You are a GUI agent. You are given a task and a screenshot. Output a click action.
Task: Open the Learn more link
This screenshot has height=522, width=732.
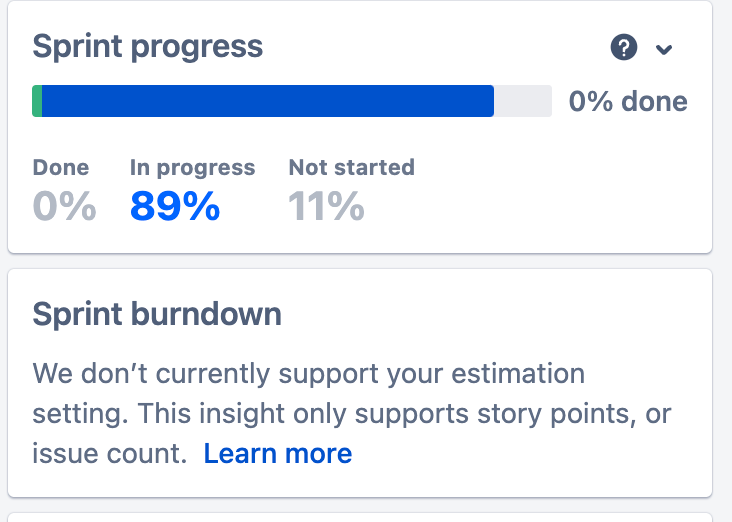coord(278,453)
